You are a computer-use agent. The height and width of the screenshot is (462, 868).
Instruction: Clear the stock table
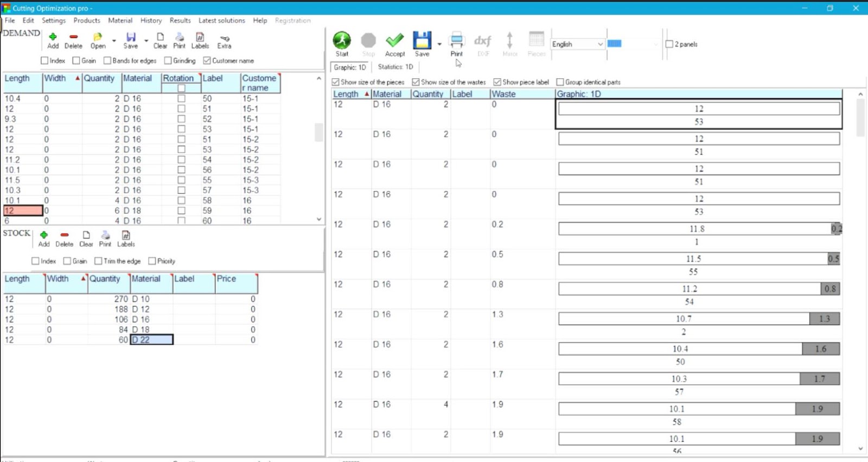pyautogui.click(x=86, y=239)
